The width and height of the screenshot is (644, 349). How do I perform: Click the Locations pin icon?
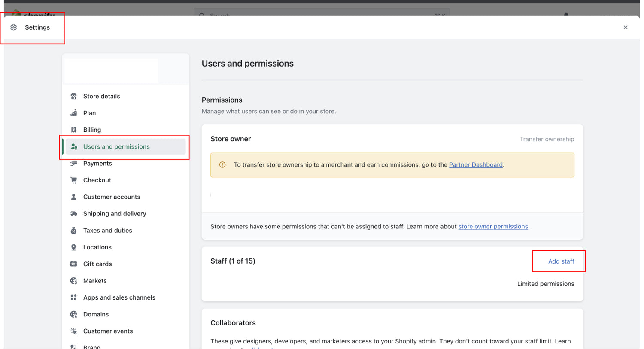(73, 247)
